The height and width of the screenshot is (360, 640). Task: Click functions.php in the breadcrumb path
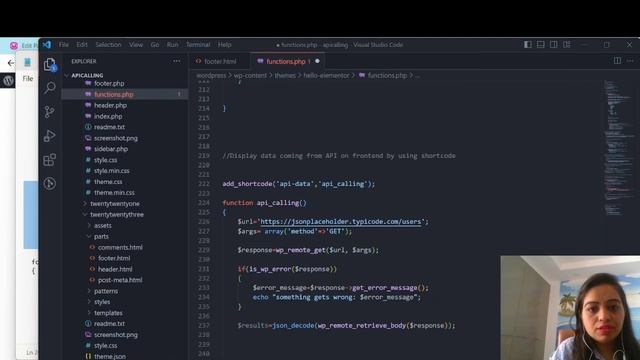[387, 76]
